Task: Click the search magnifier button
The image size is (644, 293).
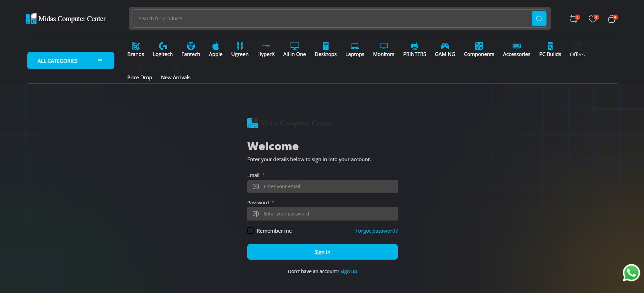Action: coord(539,19)
